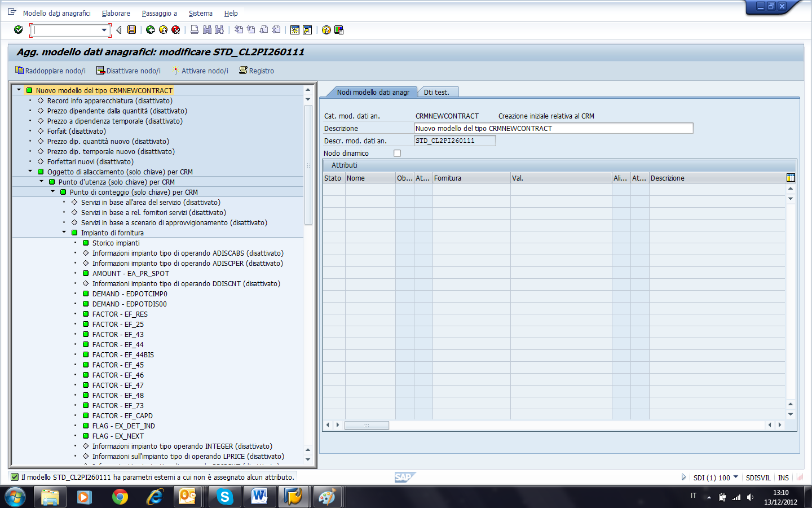Go back using the green Back arrow icon
This screenshot has width=812, height=508.
[x=149, y=30]
